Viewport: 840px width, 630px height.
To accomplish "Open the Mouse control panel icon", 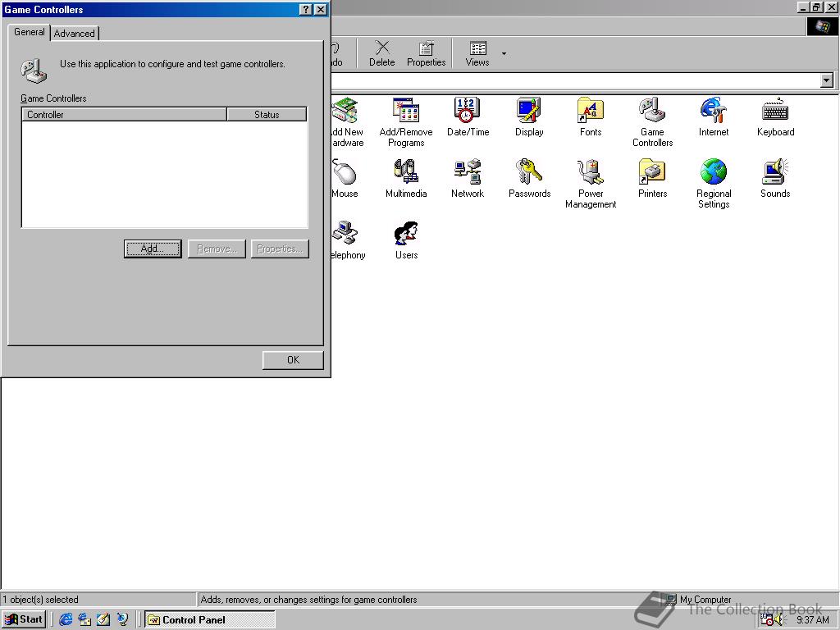I will click(x=345, y=178).
